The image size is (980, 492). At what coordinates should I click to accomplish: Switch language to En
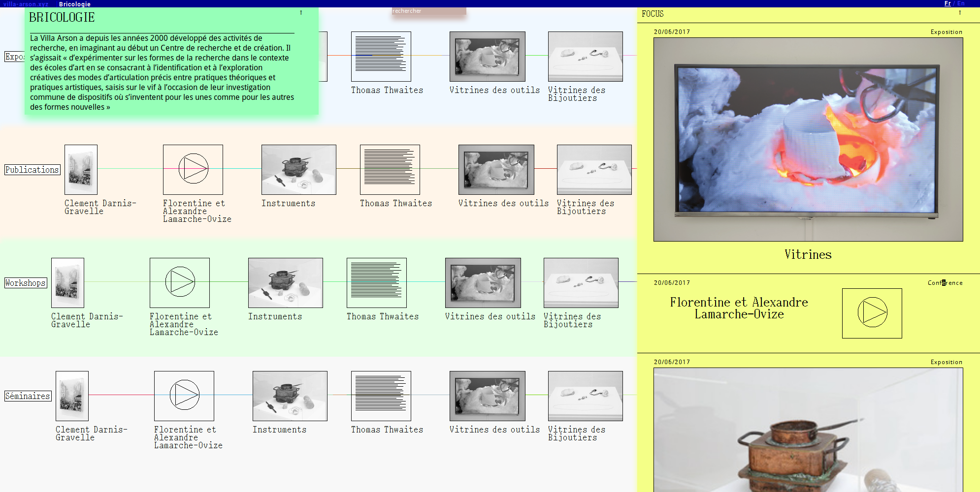(x=960, y=3)
